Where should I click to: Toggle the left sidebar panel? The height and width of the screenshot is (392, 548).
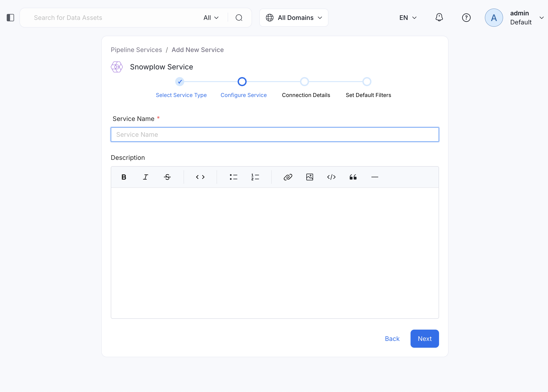pyautogui.click(x=10, y=18)
